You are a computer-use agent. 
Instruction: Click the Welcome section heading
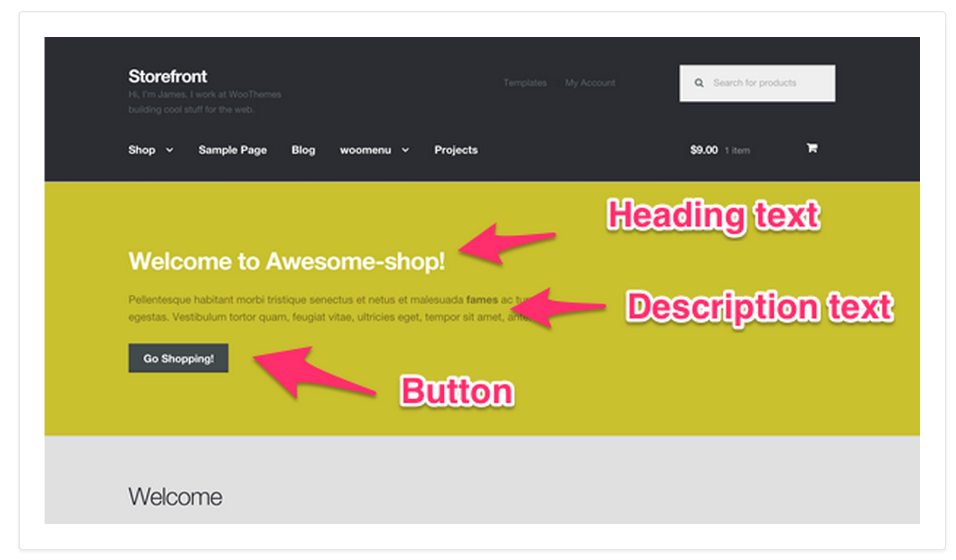[175, 496]
